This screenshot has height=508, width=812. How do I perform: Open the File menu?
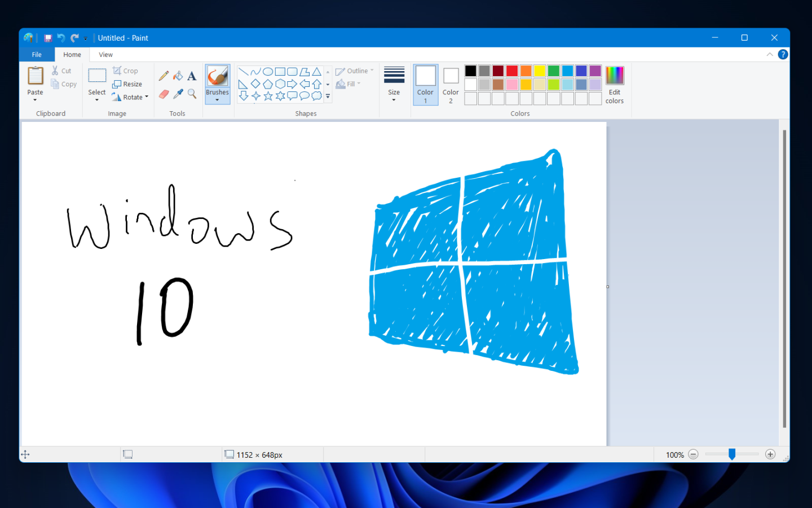pyautogui.click(x=36, y=54)
